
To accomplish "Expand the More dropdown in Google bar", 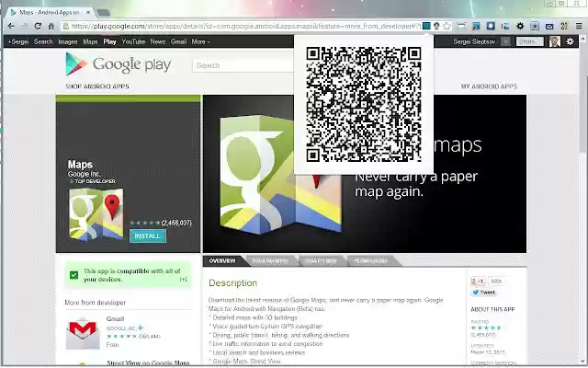I will click(200, 41).
